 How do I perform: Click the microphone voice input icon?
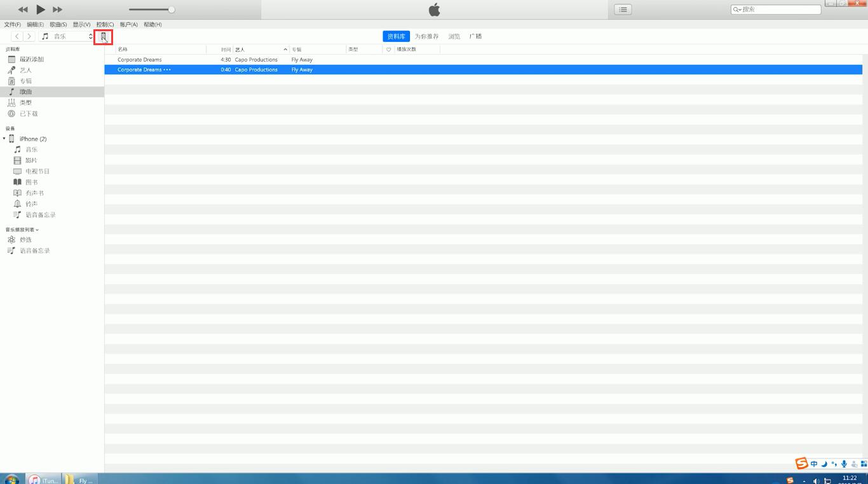point(844,464)
